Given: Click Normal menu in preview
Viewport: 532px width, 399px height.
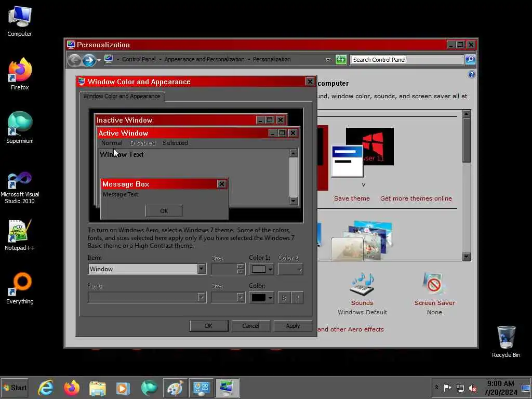Looking at the screenshot, I should (112, 143).
